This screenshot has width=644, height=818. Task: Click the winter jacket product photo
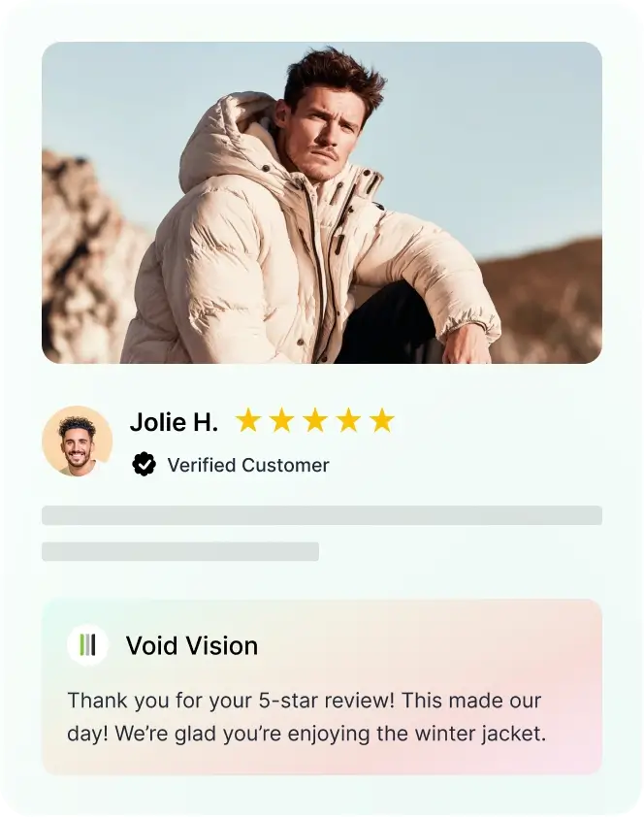[321, 201]
